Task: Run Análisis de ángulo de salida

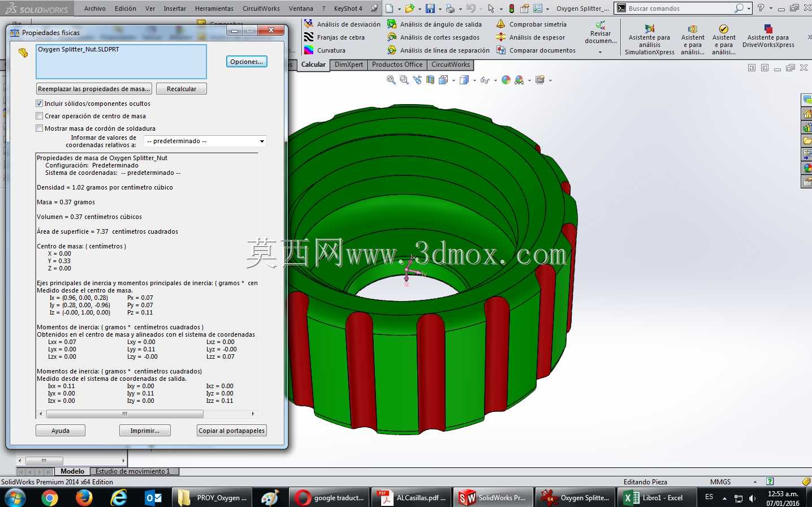Action: point(434,24)
